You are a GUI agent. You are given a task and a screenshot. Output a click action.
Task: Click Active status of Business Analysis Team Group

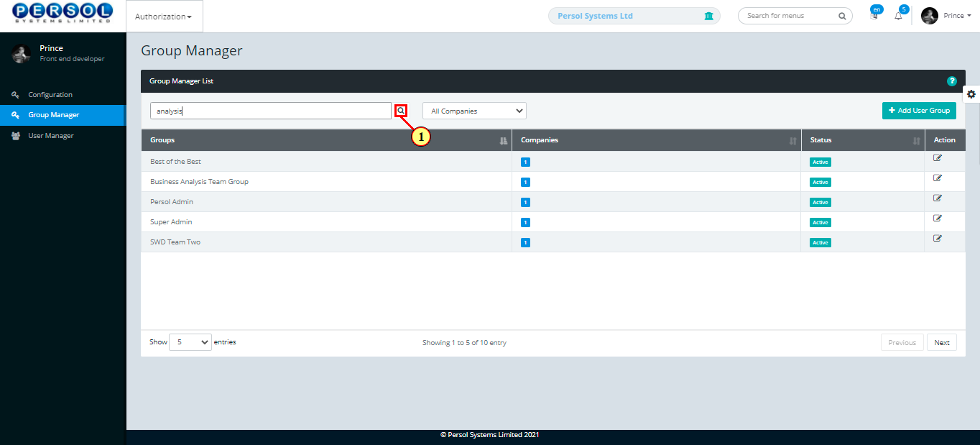(820, 182)
